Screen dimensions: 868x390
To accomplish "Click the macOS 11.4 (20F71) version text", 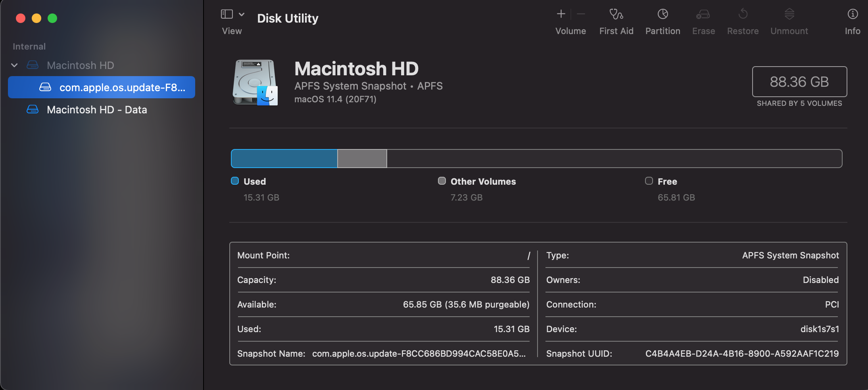I will click(x=335, y=99).
